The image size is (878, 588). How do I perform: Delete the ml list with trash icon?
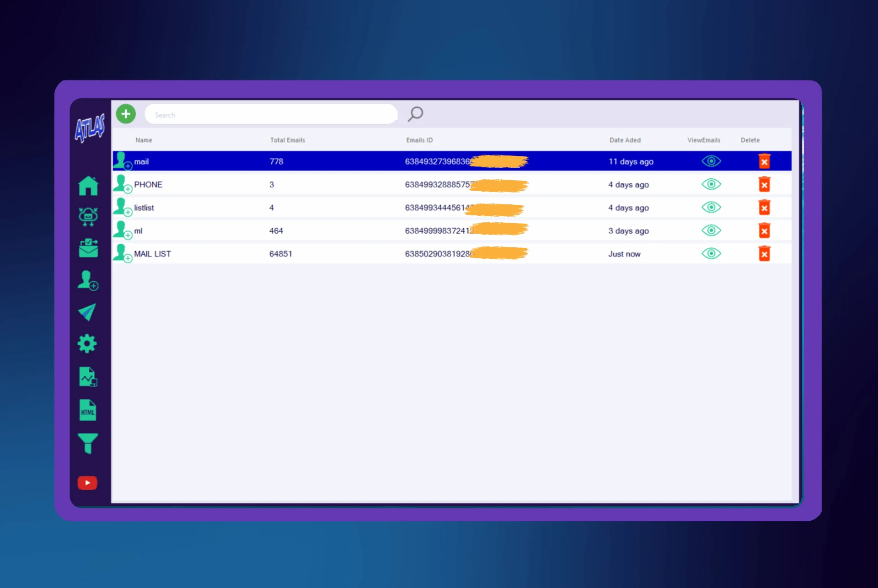point(764,230)
